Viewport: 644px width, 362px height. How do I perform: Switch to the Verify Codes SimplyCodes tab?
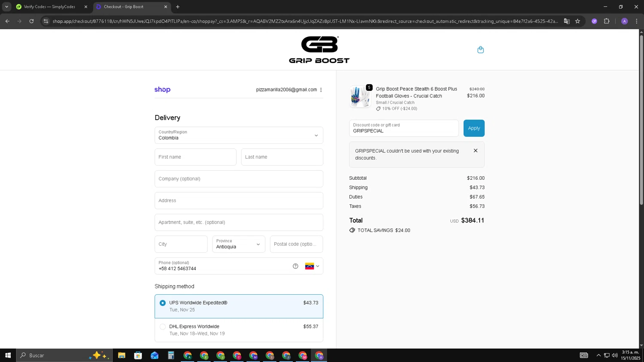click(x=49, y=7)
